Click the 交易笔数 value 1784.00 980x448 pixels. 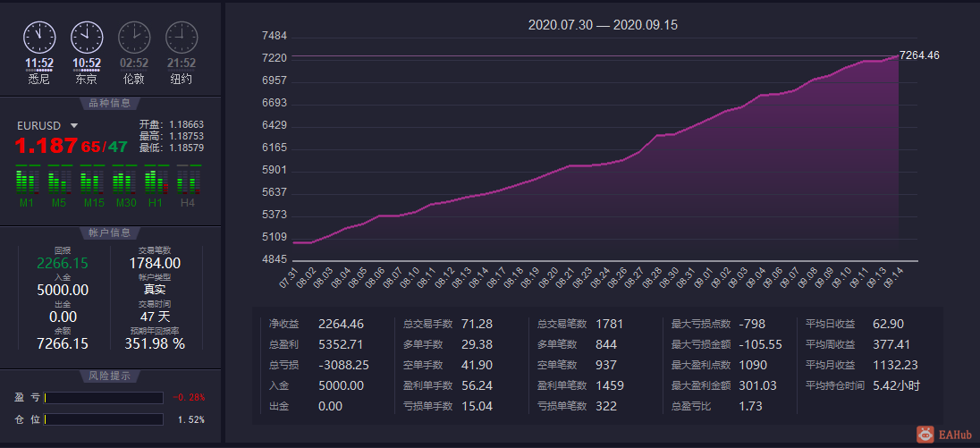[155, 263]
